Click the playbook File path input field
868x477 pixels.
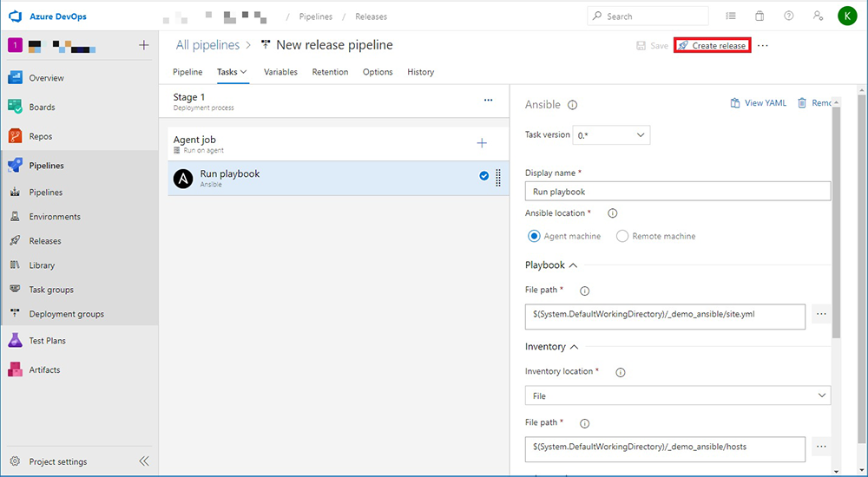click(x=665, y=317)
